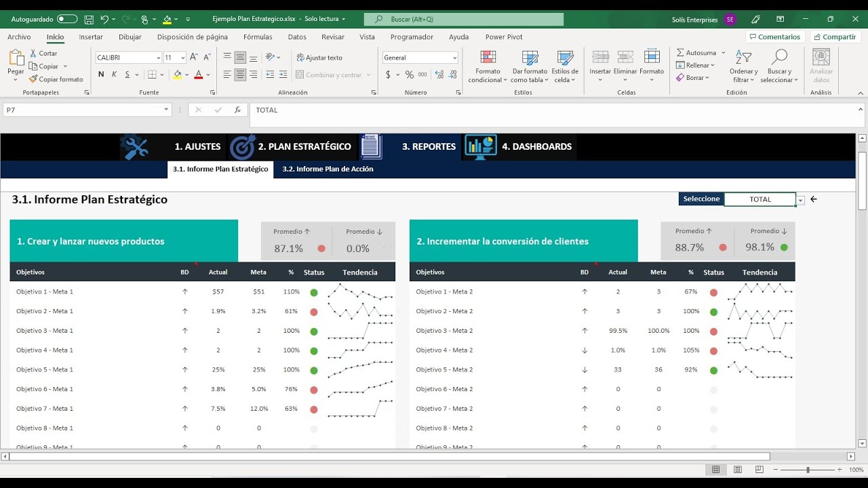Image resolution: width=868 pixels, height=488 pixels.
Task: Switch to the Datos tab
Action: [297, 37]
